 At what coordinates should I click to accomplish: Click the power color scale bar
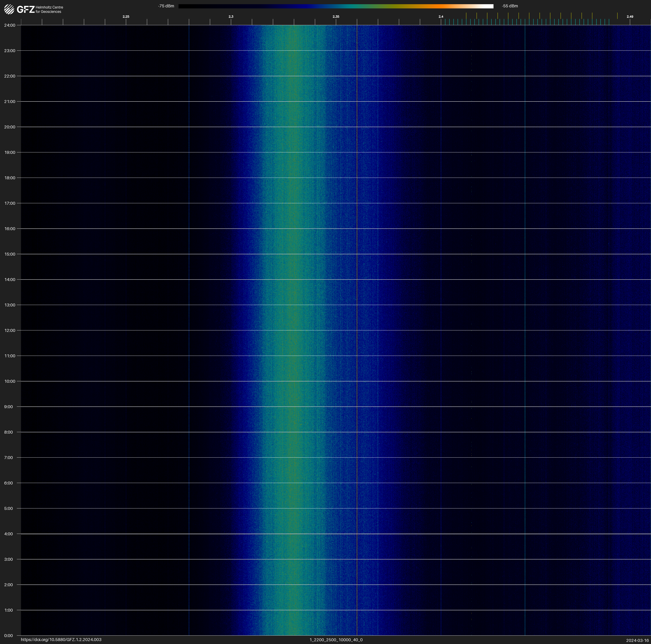(x=336, y=6)
